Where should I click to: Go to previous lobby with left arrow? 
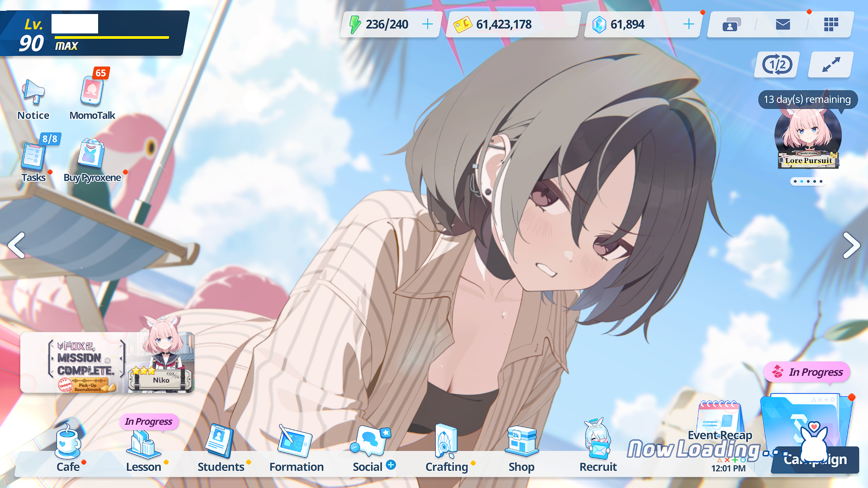(x=16, y=245)
